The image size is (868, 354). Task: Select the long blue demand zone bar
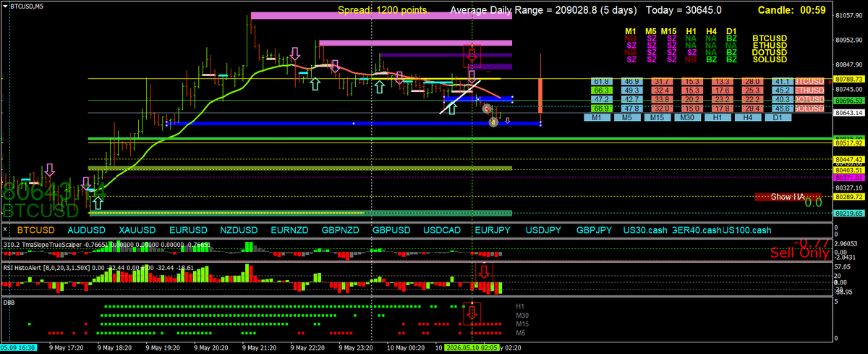click(354, 124)
